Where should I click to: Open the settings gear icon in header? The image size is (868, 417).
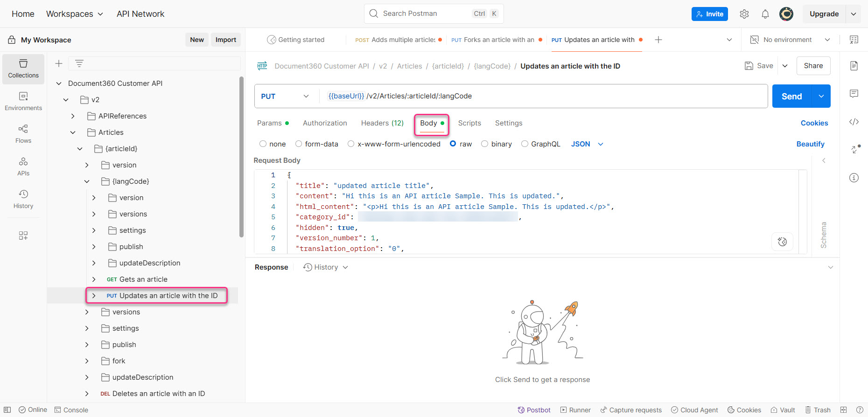(x=744, y=14)
